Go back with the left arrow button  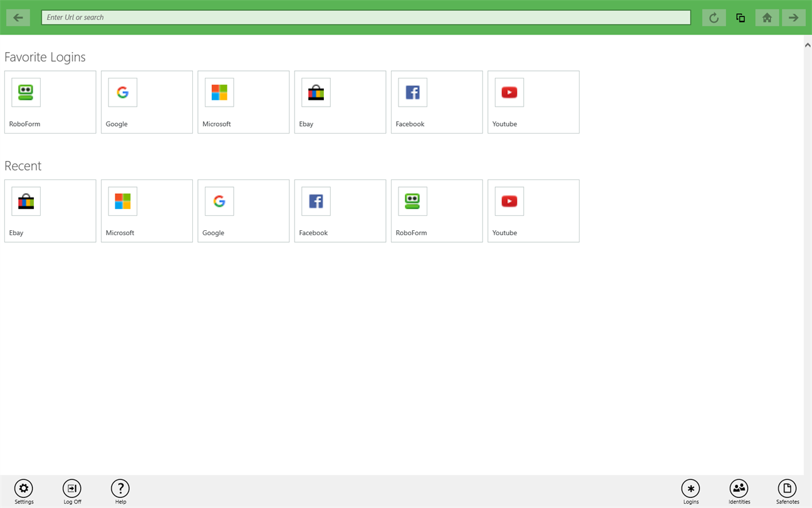pos(18,18)
